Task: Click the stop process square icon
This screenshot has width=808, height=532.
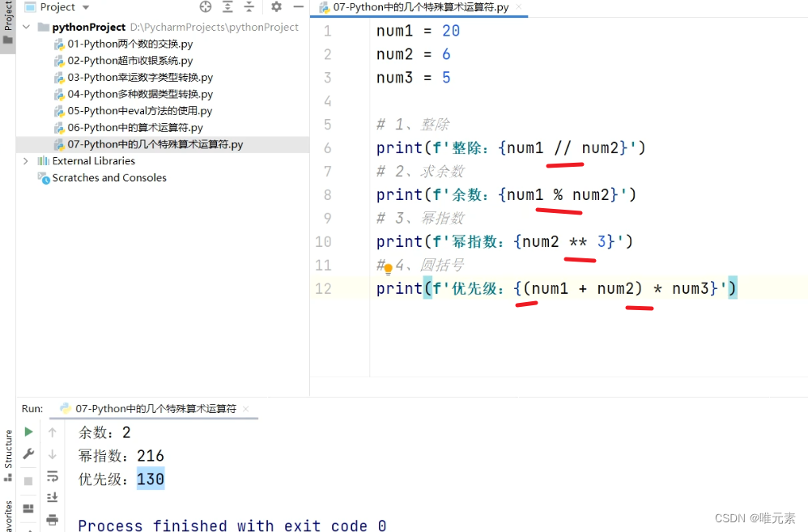Action: [x=28, y=481]
